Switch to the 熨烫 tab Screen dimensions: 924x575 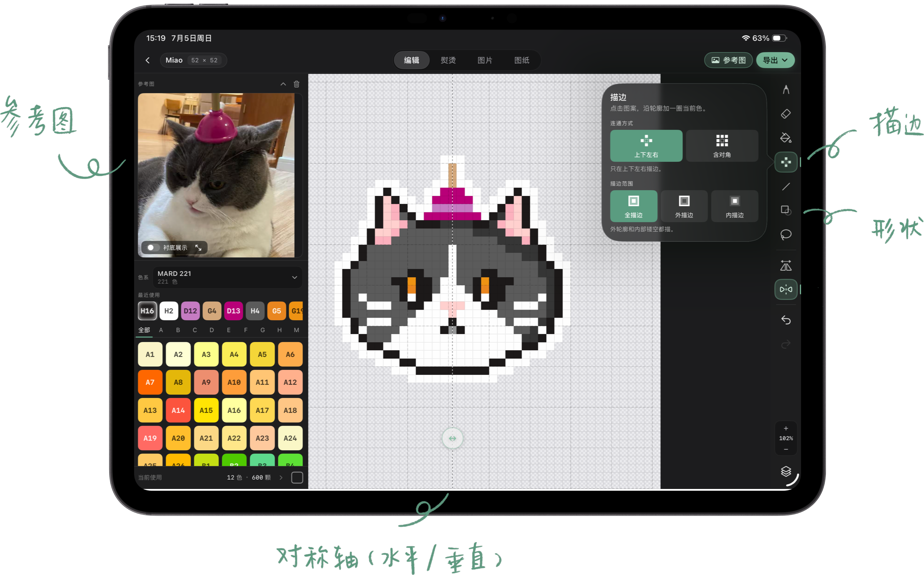tap(448, 60)
